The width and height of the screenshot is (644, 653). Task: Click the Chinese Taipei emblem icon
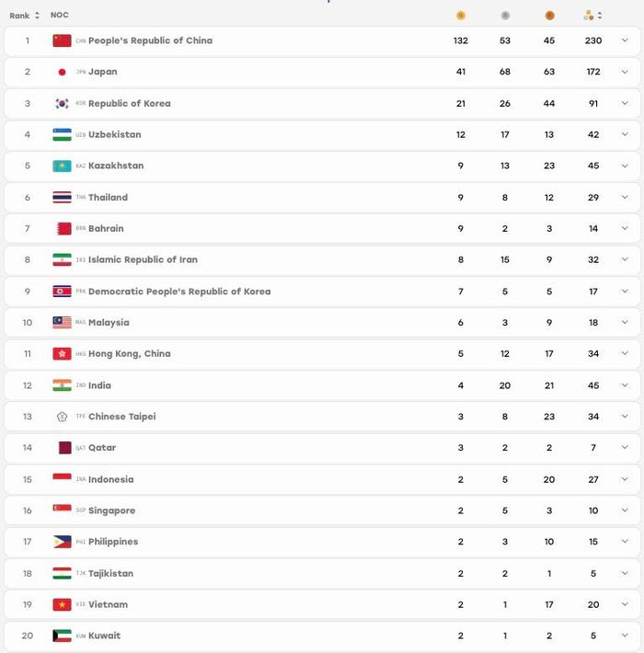62,417
